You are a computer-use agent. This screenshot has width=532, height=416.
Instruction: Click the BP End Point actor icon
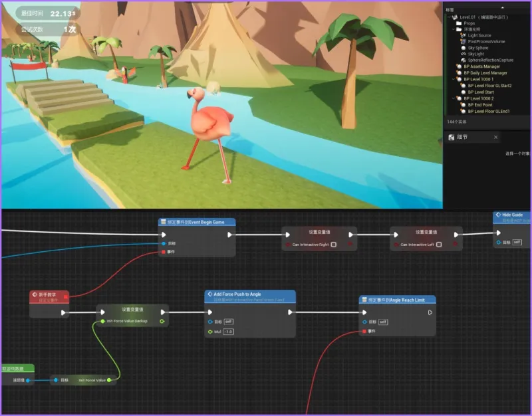click(463, 105)
